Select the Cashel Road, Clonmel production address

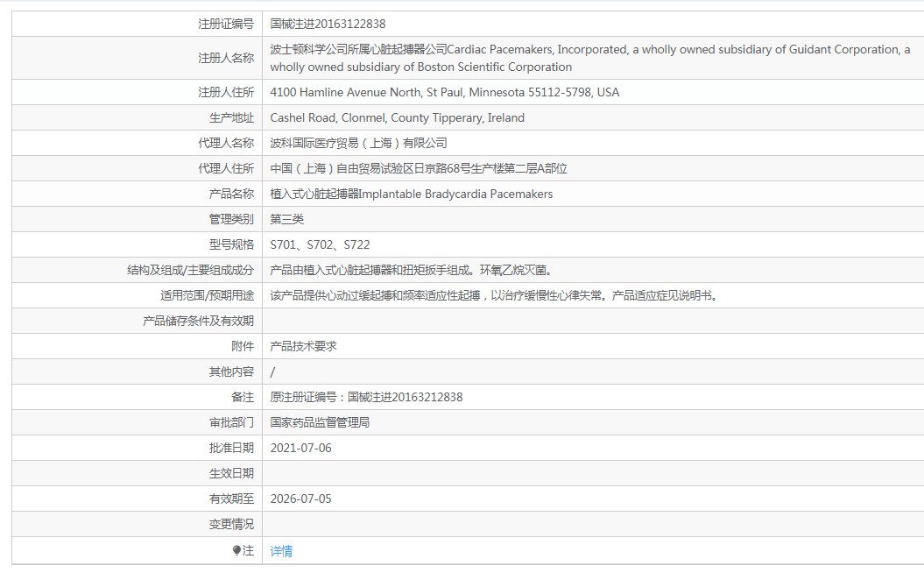click(397, 117)
